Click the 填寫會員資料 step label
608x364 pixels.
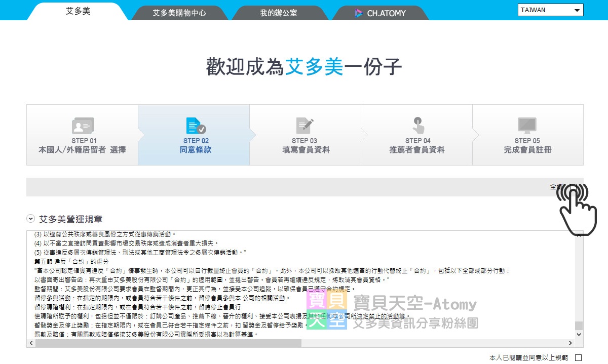tap(306, 150)
